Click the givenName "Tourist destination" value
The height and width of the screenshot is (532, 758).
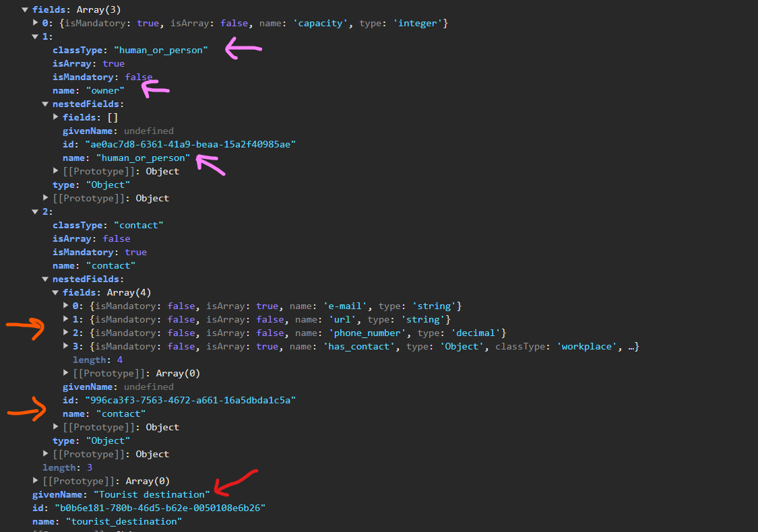(152, 495)
